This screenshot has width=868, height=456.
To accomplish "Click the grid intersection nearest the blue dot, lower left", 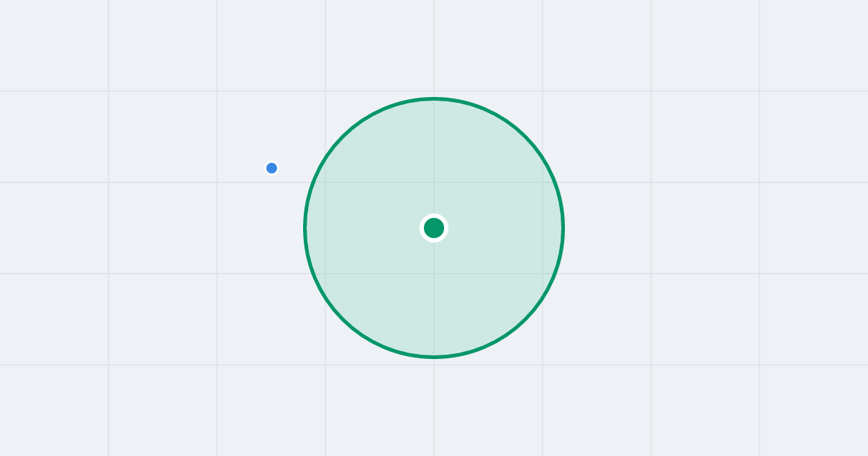I will pyautogui.click(x=217, y=182).
